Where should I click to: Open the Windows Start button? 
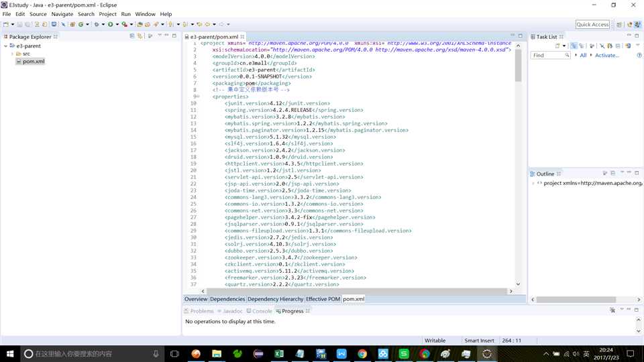click(10, 353)
